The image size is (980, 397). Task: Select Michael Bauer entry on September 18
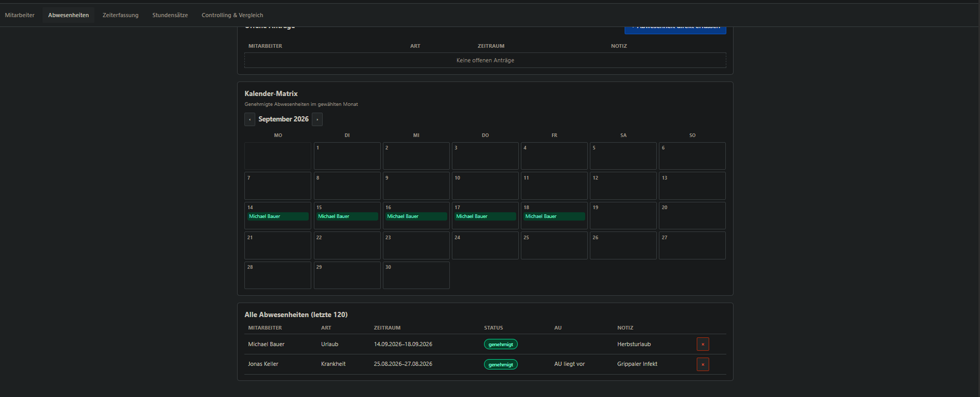tap(554, 216)
